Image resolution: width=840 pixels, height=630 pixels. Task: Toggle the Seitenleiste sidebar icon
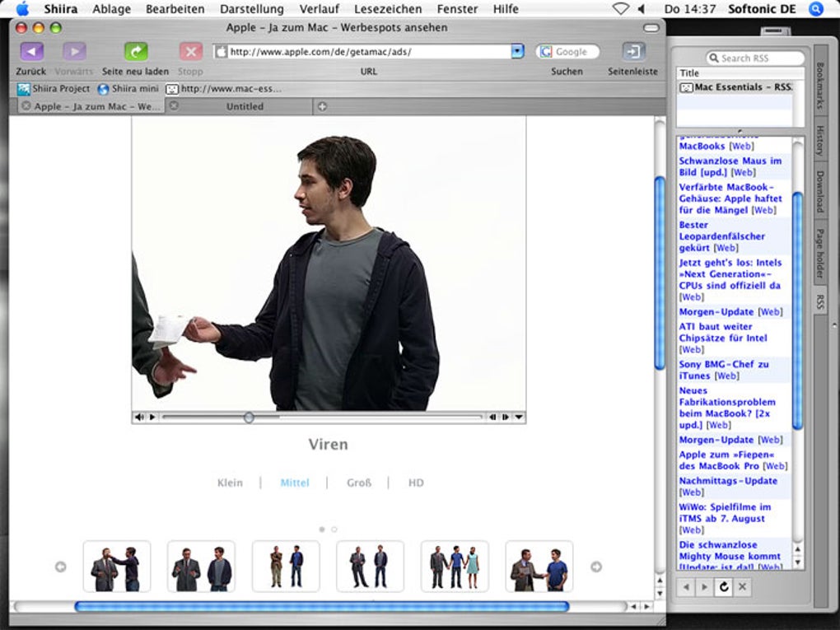coord(633,52)
